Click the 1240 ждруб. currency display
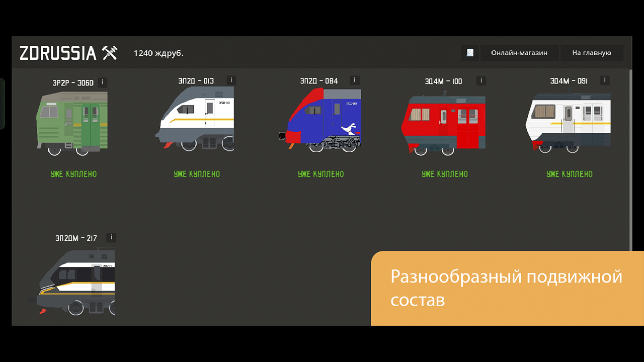644x362 pixels. [159, 52]
